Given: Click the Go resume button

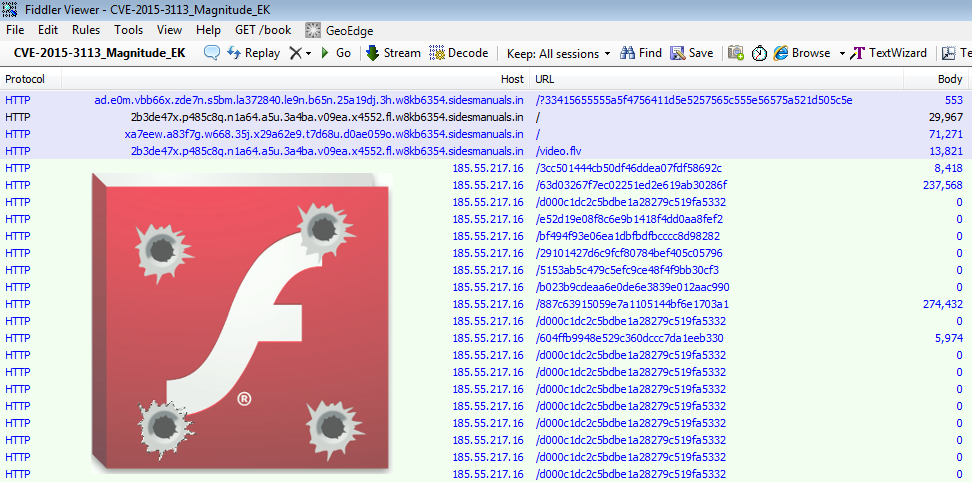Looking at the screenshot, I should tap(336, 53).
